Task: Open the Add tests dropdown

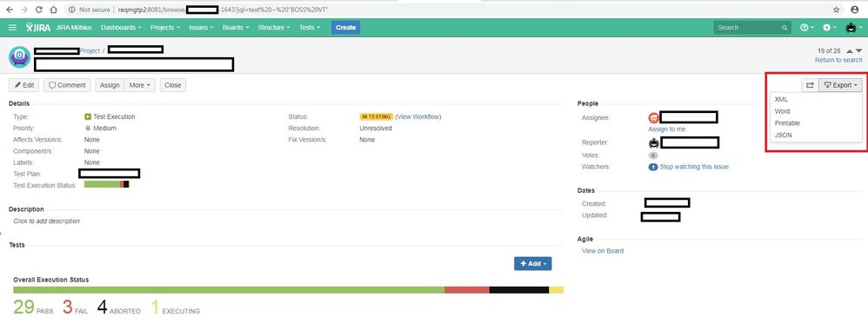Action: point(532,264)
